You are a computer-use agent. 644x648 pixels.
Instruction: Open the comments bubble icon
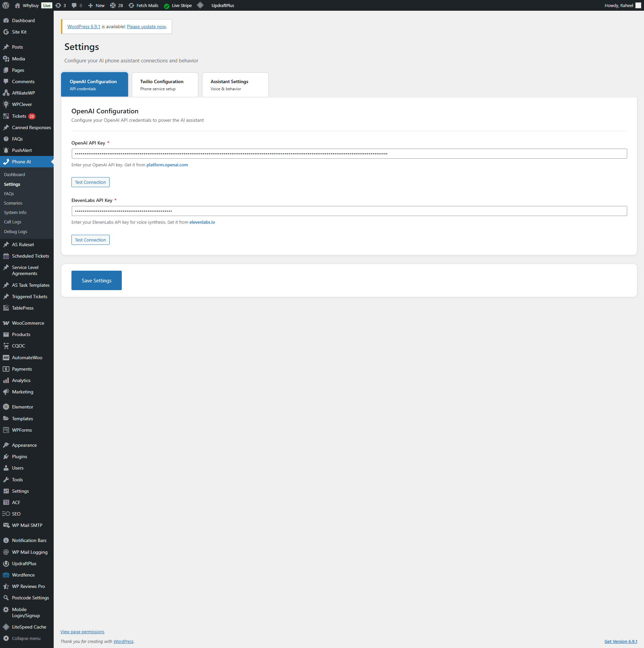tap(74, 5)
